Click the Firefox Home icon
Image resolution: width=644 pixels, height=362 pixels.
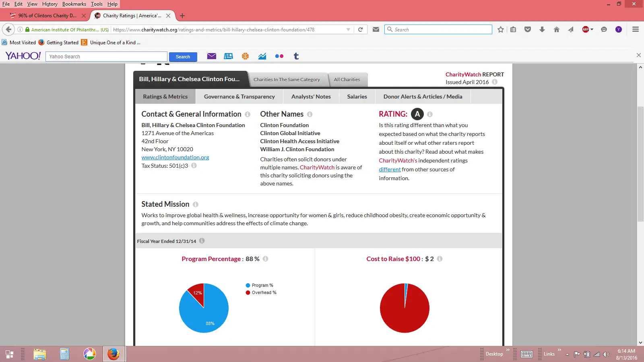point(556,29)
